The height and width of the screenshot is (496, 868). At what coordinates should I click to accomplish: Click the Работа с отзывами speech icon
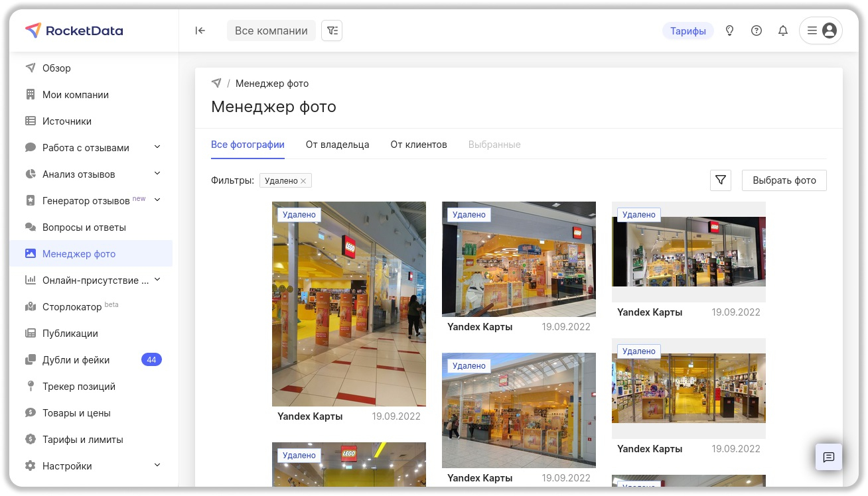[31, 147]
